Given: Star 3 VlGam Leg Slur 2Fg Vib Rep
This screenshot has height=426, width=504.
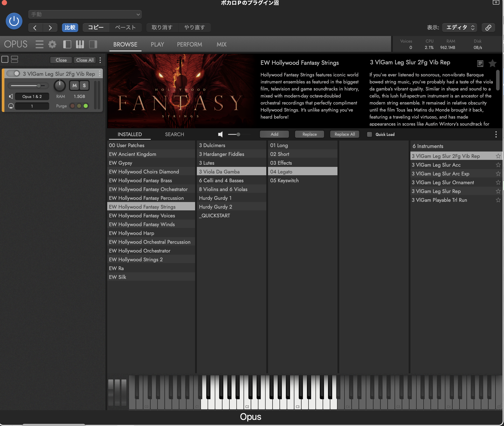Looking at the screenshot, I should tap(498, 156).
